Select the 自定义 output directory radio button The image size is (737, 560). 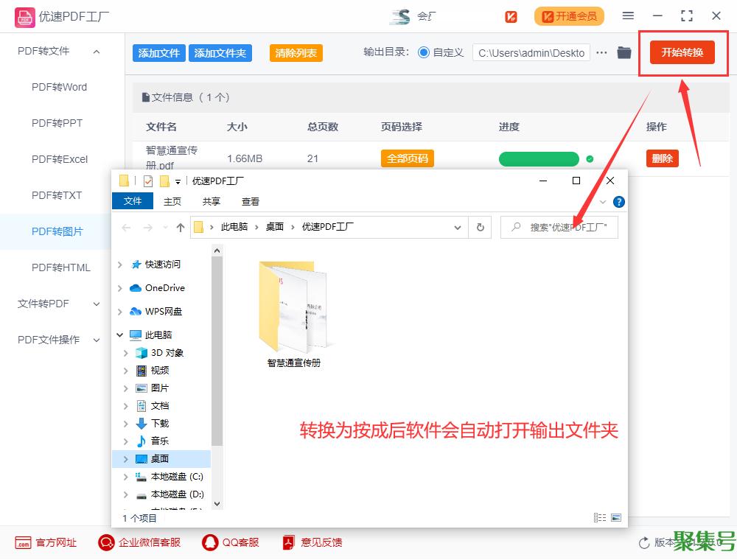coord(424,52)
